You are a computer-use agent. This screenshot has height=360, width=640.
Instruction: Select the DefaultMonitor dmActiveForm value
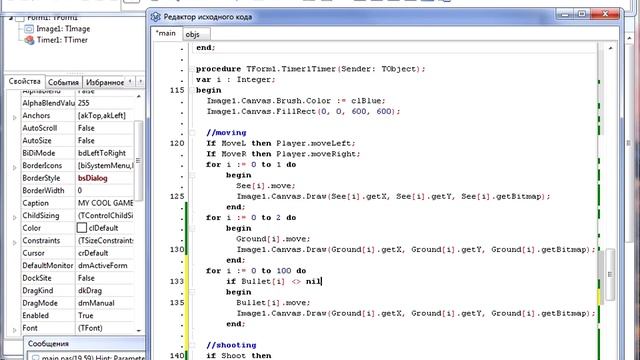tap(105, 265)
